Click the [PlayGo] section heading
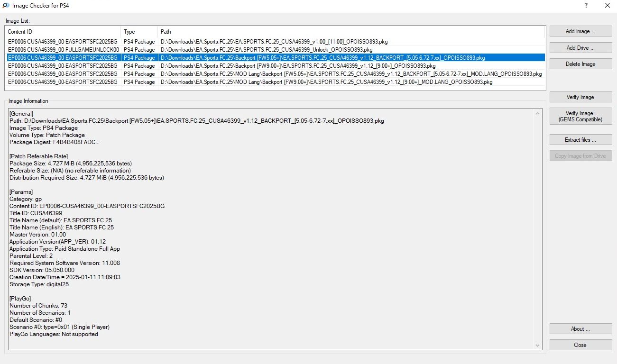The height and width of the screenshot is (364, 617). (21, 299)
